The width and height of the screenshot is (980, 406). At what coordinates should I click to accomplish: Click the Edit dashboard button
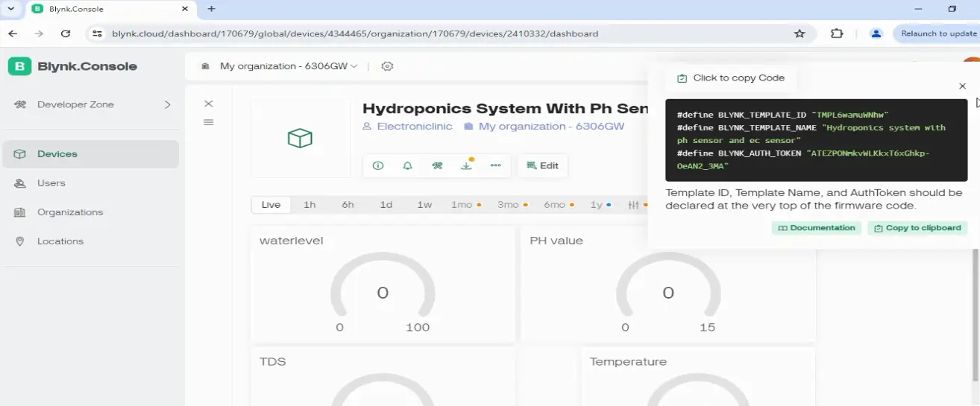[x=542, y=165]
